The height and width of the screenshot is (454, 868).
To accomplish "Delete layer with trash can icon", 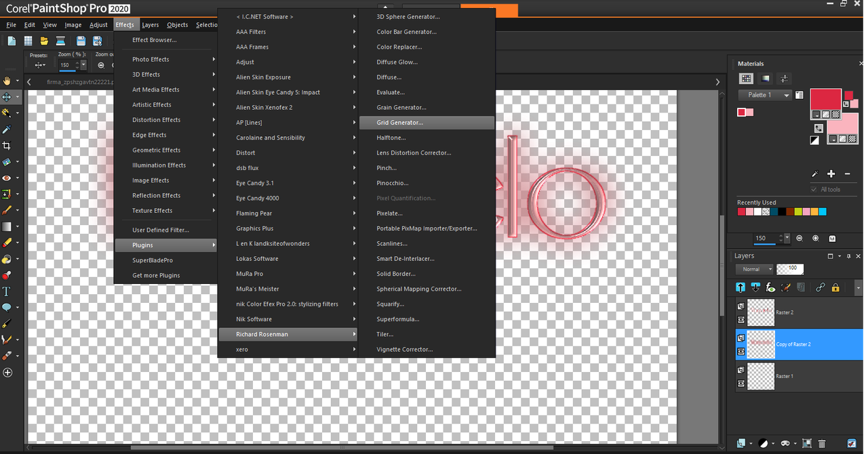I will 822,444.
